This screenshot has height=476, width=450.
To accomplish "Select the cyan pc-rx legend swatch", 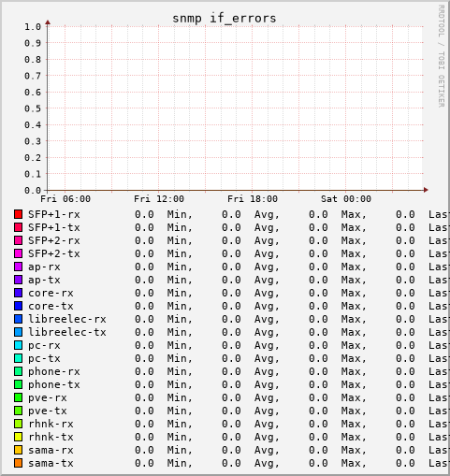I will [18, 345].
